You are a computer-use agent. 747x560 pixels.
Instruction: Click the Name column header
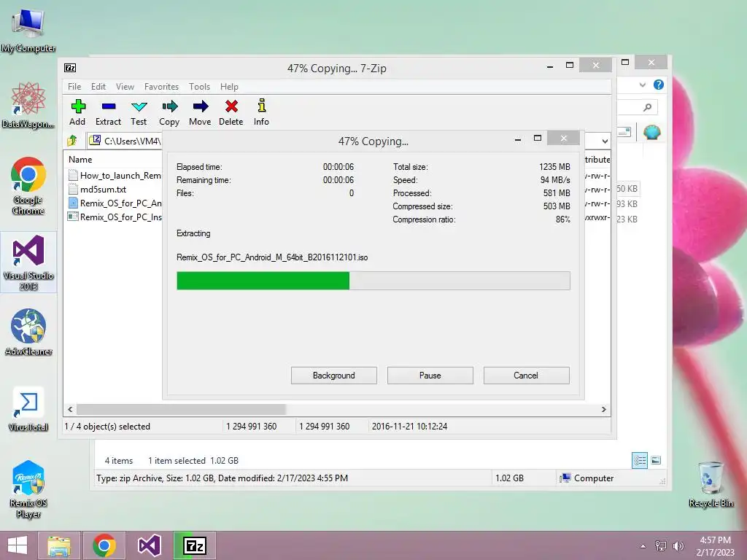click(80, 160)
